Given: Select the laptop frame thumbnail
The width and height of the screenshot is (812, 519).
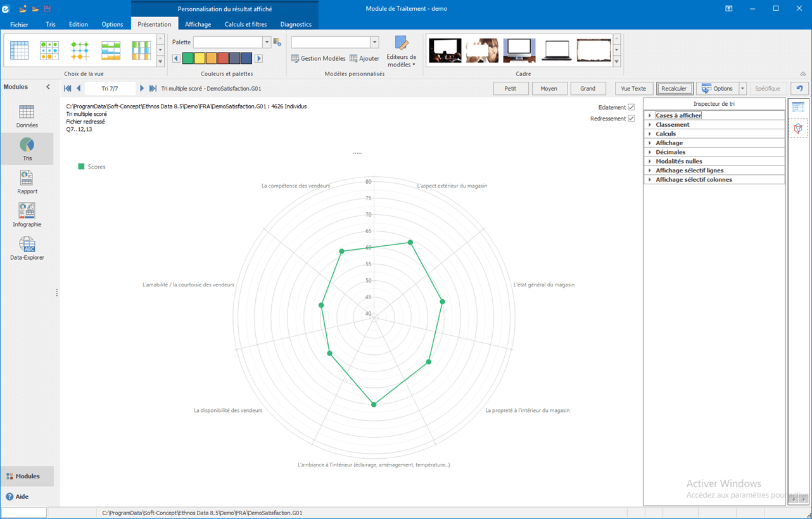Looking at the screenshot, I should tap(557, 51).
